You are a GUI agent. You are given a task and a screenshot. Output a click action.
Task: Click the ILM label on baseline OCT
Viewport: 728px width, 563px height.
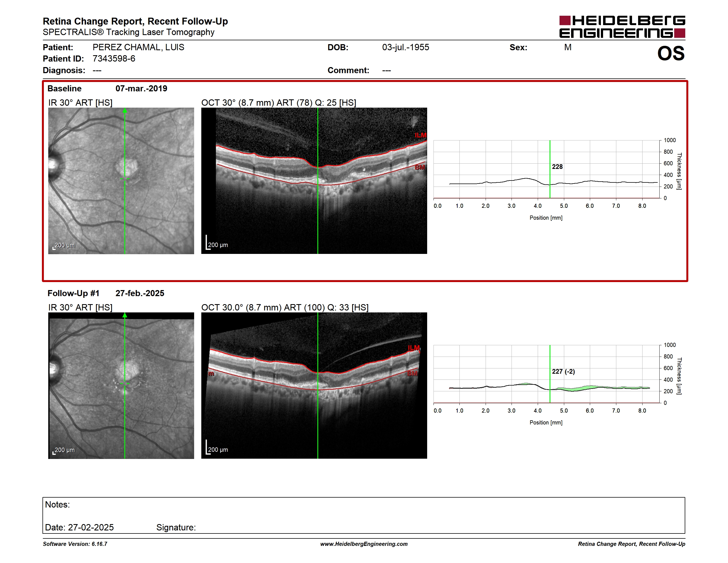point(420,135)
